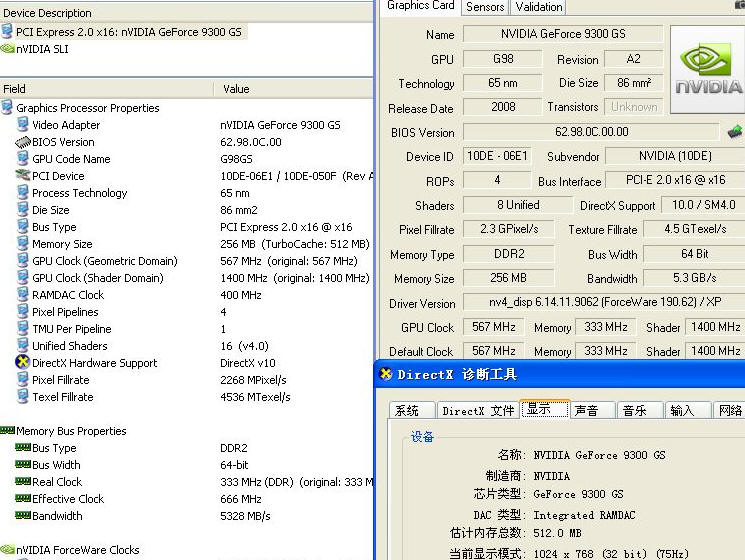Viewport: 745px width, 560px height.
Task: Click the Bus Type monitor icon
Action: (22, 227)
